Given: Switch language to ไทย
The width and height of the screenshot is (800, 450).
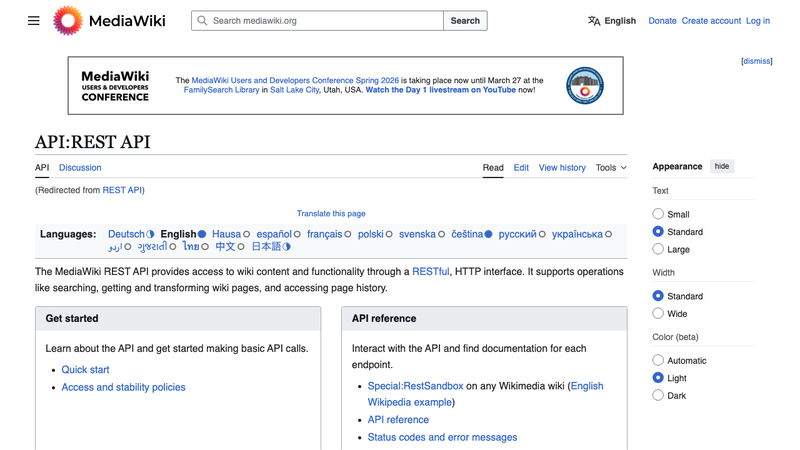Looking at the screenshot, I should [191, 247].
